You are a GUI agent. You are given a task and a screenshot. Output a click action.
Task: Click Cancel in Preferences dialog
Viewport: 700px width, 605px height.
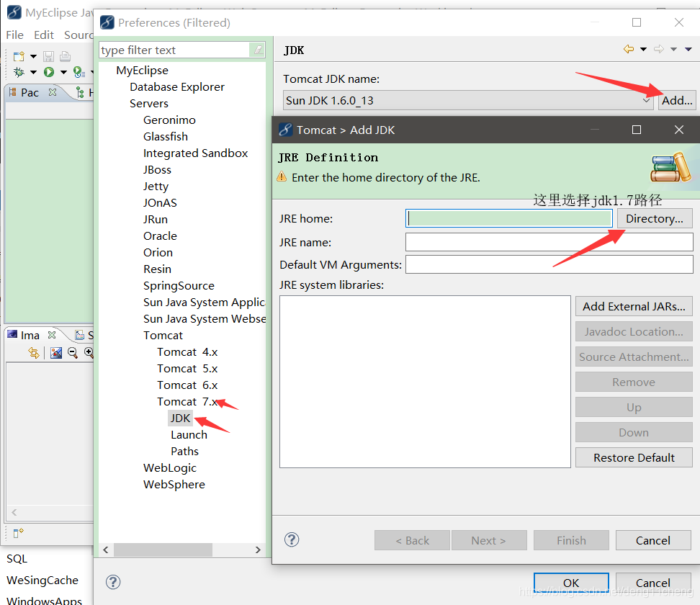[x=653, y=583]
